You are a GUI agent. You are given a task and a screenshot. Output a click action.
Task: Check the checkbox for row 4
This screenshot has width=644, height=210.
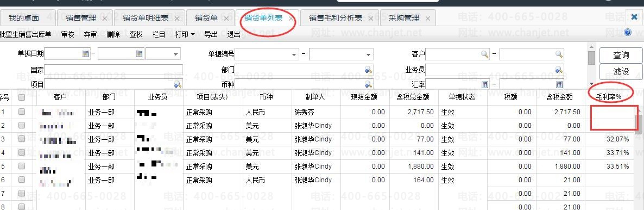(22, 153)
